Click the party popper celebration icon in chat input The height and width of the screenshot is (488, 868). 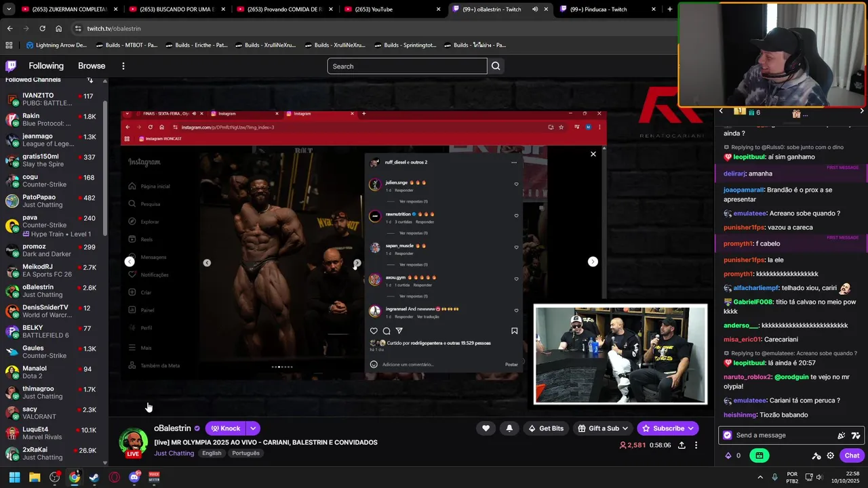pos(842,435)
